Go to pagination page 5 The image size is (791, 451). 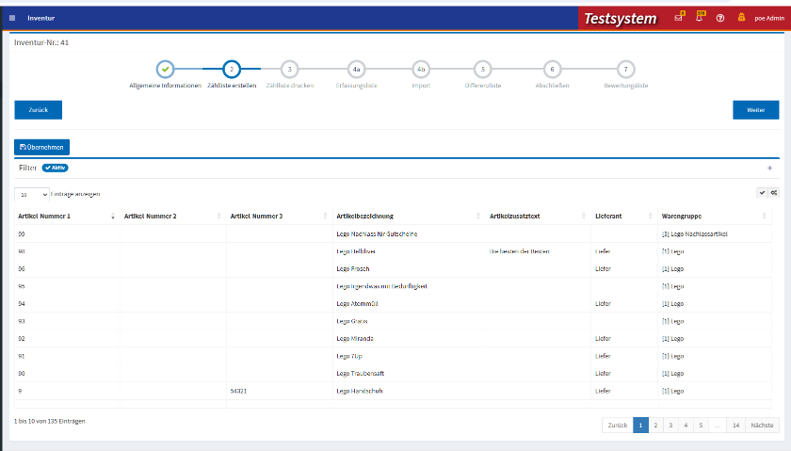pos(701,425)
